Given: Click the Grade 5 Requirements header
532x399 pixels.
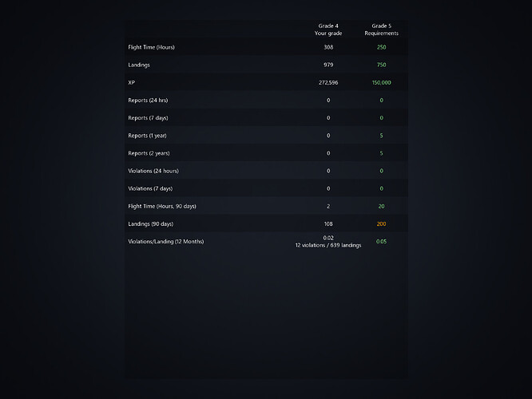Looking at the screenshot, I should point(381,30).
